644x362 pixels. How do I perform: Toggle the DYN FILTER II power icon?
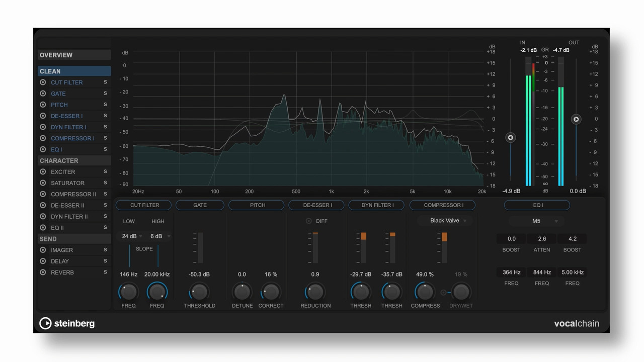coord(43,217)
